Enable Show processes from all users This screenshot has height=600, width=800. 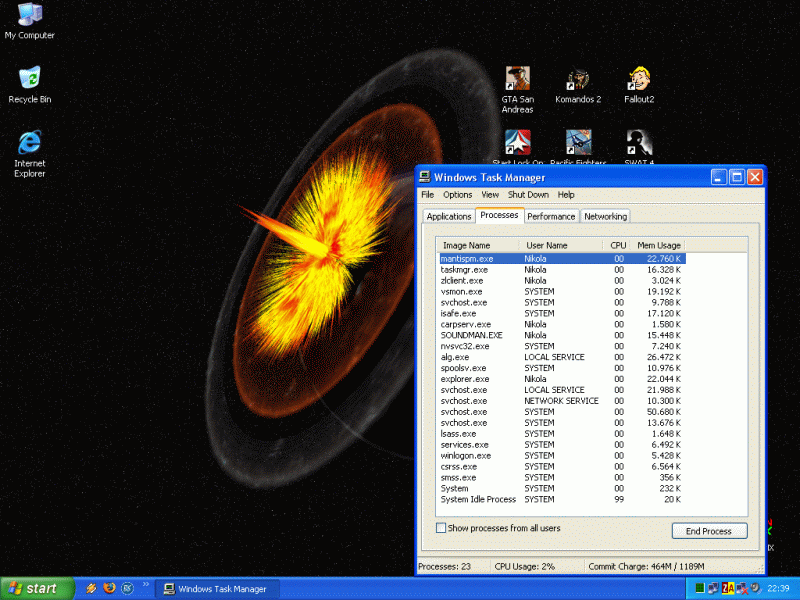click(441, 528)
